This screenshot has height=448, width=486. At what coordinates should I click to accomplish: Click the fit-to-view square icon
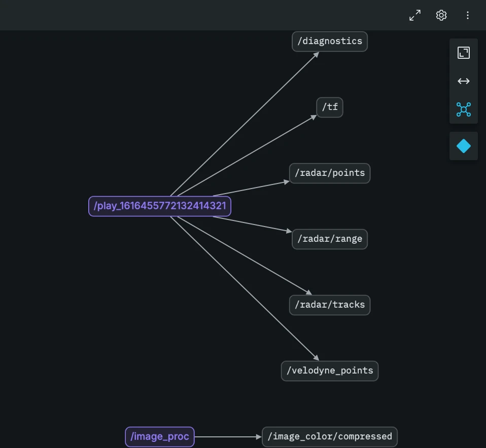coord(463,53)
